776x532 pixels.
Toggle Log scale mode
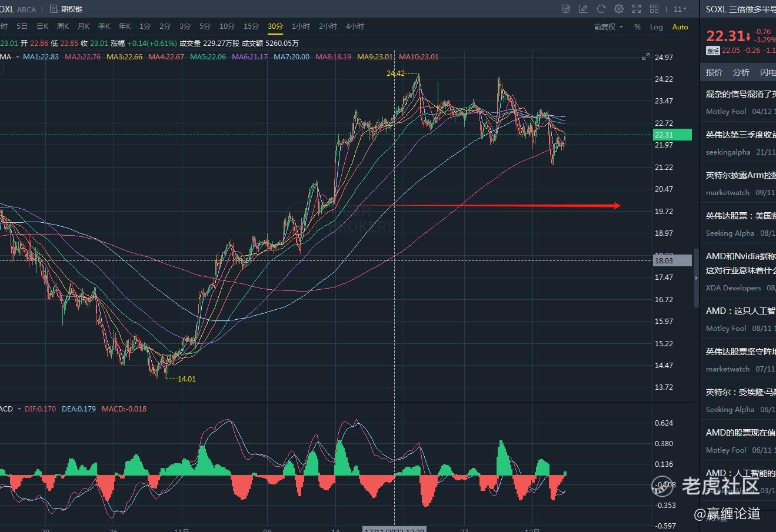656,27
